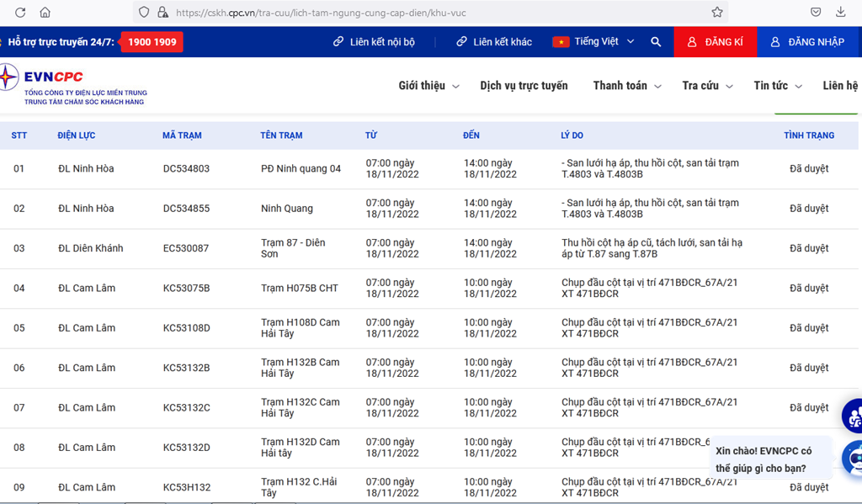Click the ĐĂNG KÍ button
862x504 pixels.
[x=715, y=42]
